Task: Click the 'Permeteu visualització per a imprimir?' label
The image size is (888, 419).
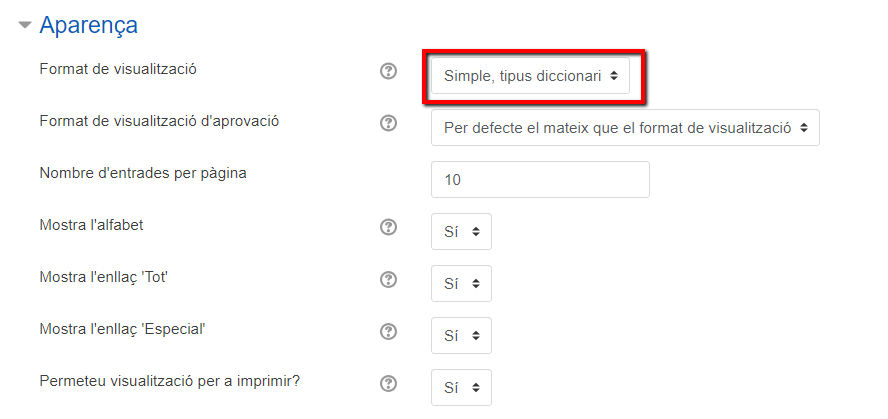Action: (169, 382)
